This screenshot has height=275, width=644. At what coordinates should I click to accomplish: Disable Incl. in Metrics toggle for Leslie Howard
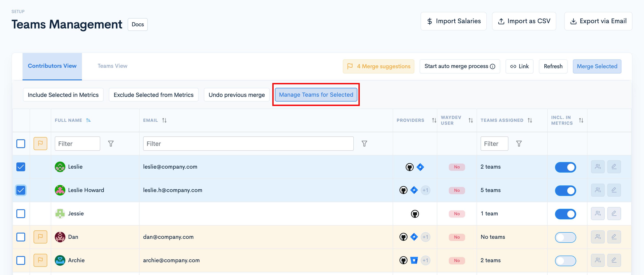coord(565,190)
